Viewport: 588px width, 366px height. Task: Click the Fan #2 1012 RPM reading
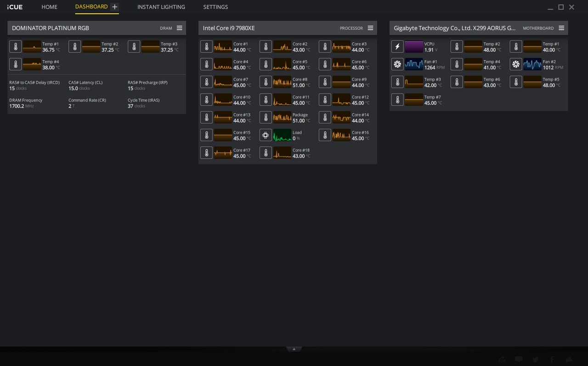pyautogui.click(x=553, y=68)
